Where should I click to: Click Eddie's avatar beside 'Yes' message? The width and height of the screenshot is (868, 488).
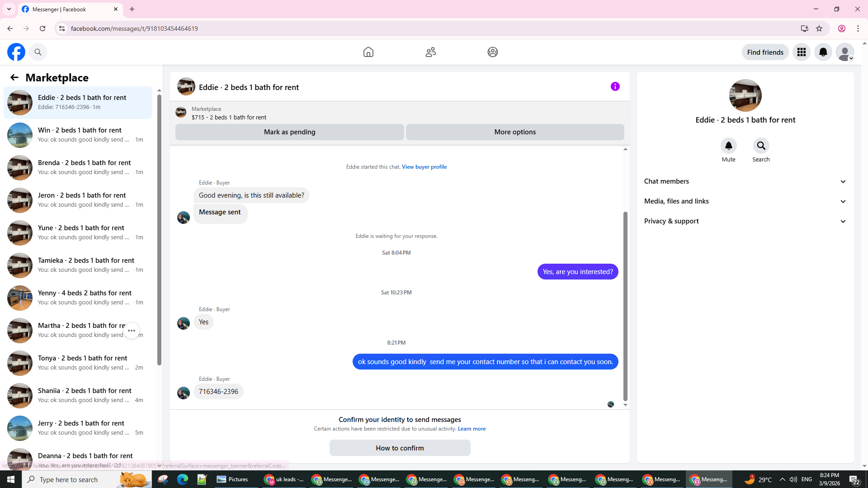184,323
